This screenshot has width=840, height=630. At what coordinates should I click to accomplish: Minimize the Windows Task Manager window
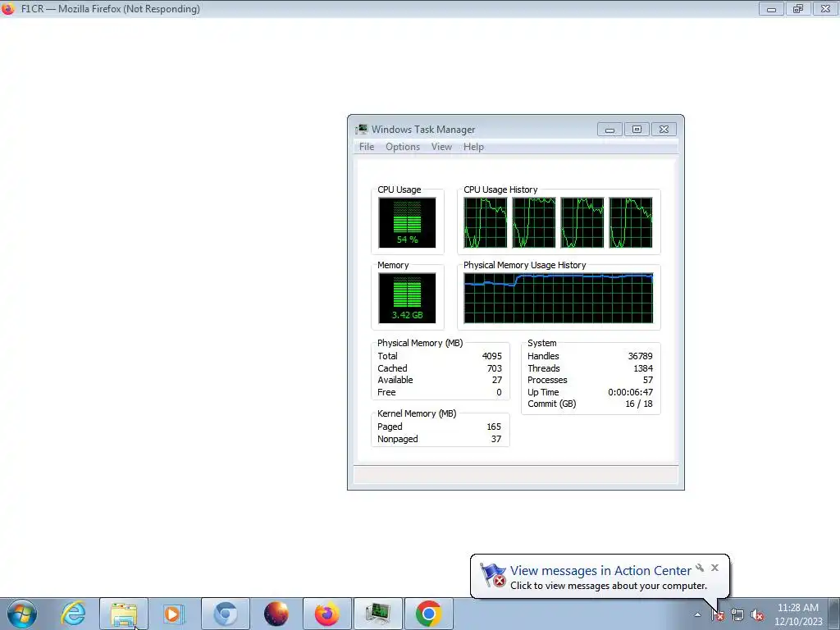(609, 129)
